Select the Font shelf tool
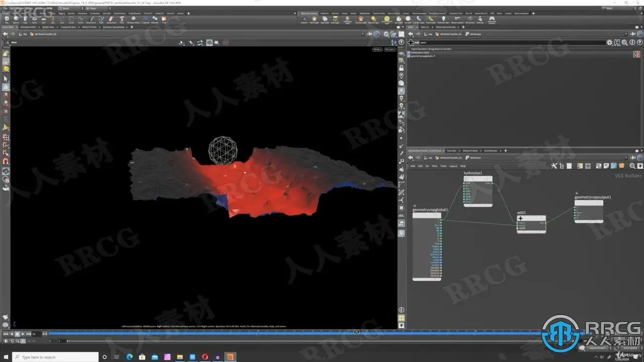The height and width of the screenshot is (362, 644). [x=122, y=20]
